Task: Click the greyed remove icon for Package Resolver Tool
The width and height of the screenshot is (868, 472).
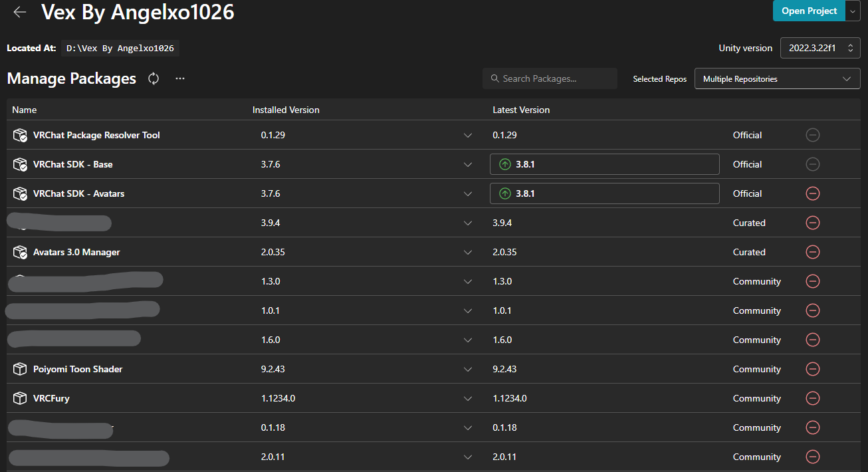Action: tap(812, 135)
